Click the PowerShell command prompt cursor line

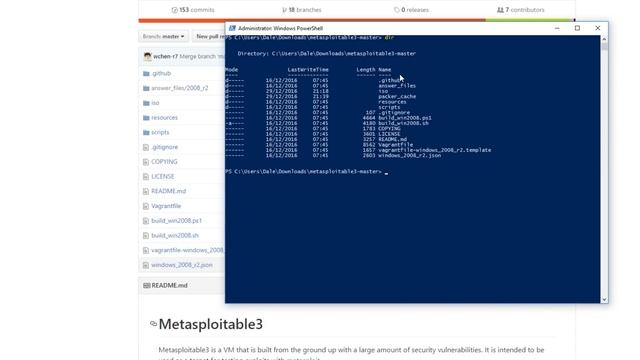tap(307, 172)
